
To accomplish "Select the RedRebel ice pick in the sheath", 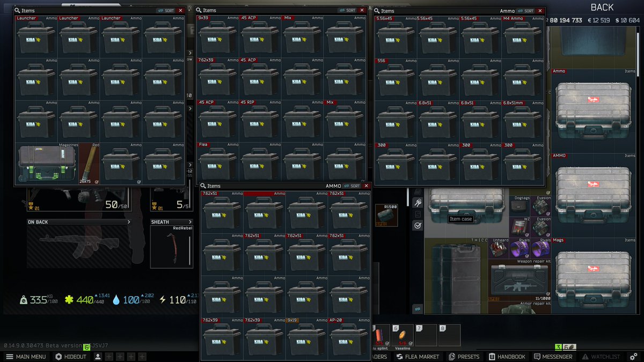I will coord(172,247).
